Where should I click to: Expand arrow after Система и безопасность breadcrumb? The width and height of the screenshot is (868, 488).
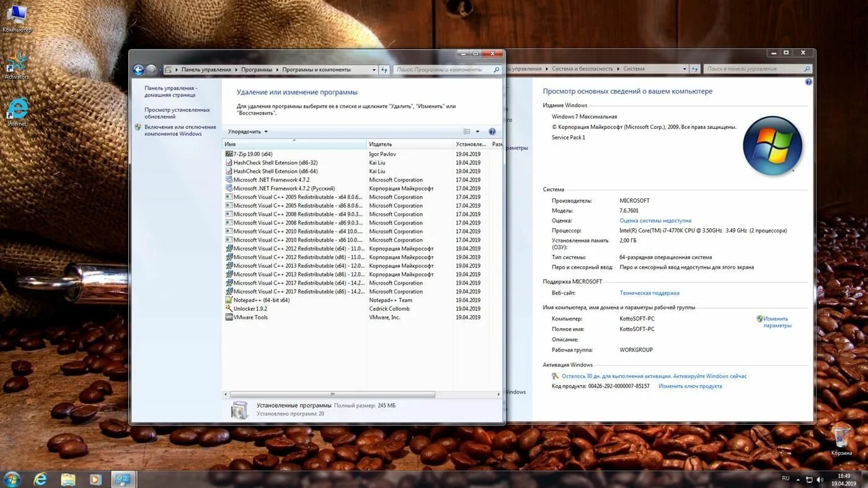[618, 69]
